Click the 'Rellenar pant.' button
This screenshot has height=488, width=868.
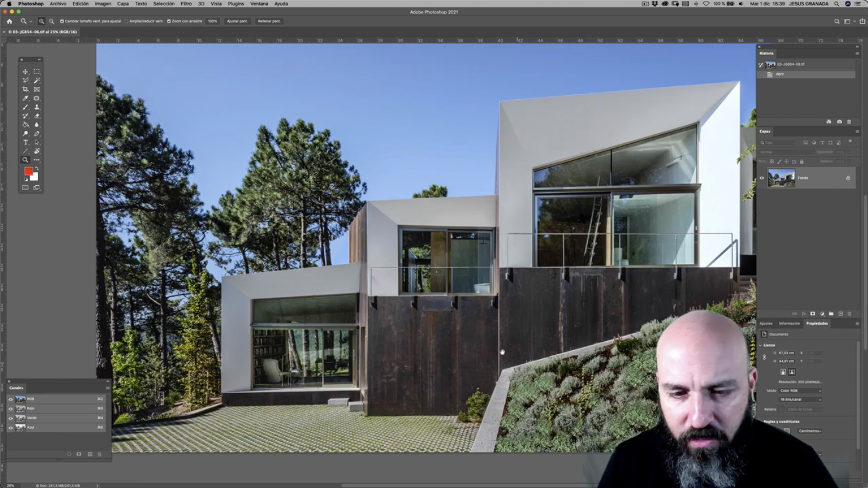click(x=269, y=21)
